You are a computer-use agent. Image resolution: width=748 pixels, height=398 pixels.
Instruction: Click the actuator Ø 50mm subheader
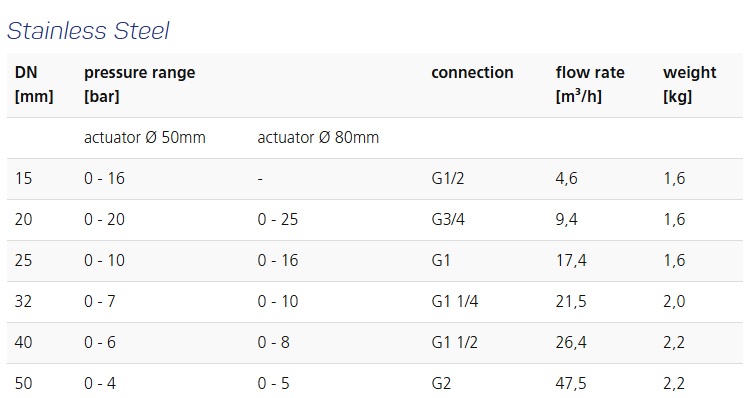coord(145,137)
